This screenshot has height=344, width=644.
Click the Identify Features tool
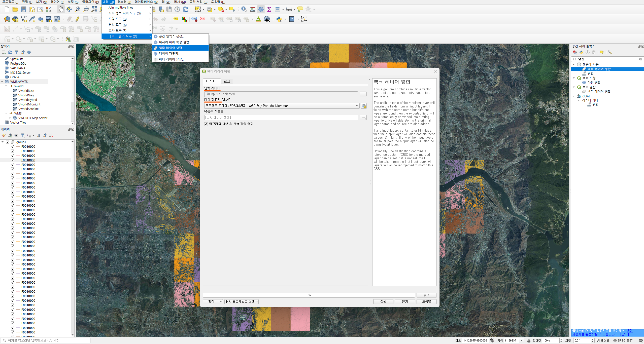pyautogui.click(x=244, y=10)
